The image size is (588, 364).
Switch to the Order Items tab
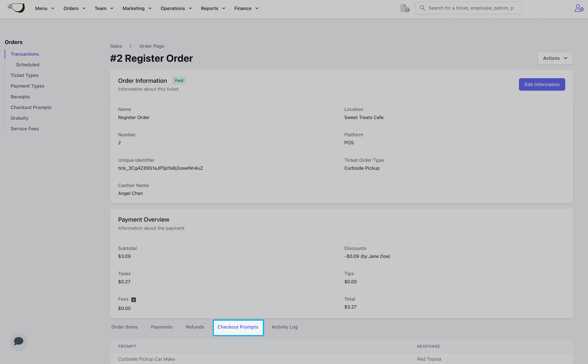pyautogui.click(x=124, y=327)
